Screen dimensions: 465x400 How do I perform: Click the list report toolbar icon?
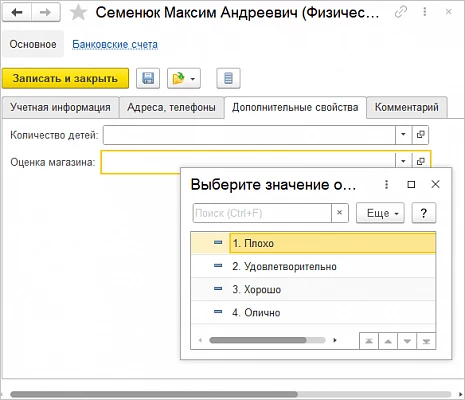pos(228,79)
